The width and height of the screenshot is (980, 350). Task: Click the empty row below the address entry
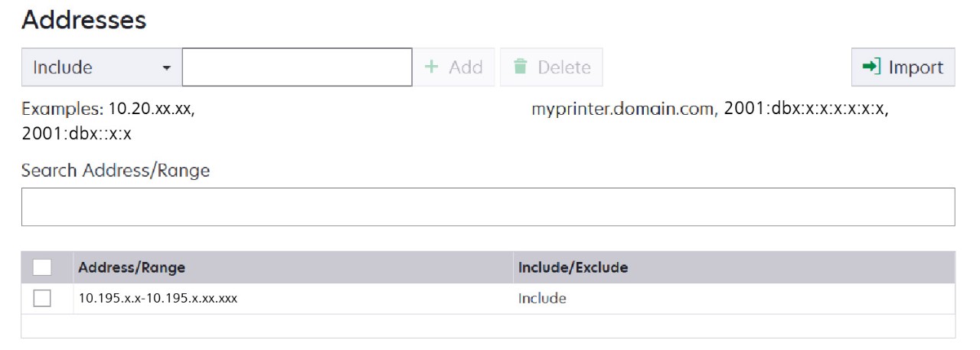click(488, 326)
